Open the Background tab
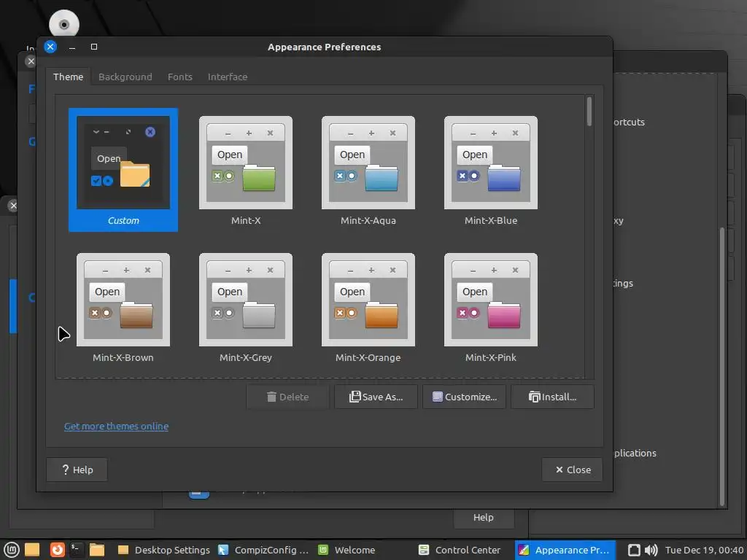This screenshot has width=747, height=560. click(x=125, y=77)
